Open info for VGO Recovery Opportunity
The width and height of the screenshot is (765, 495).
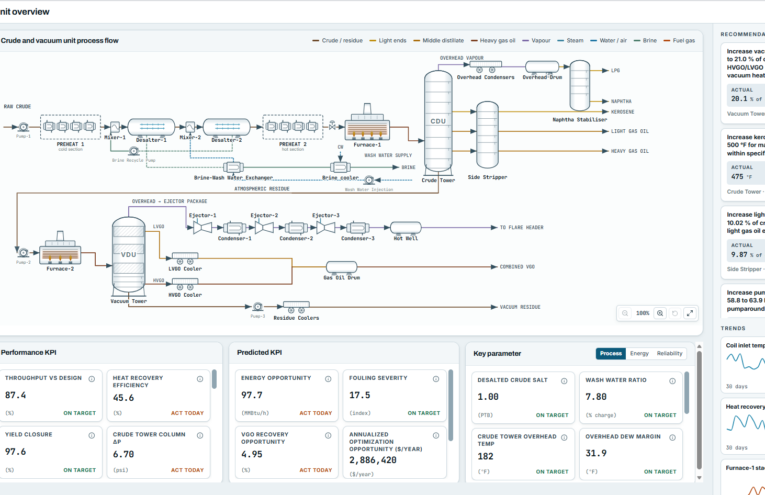click(x=328, y=436)
